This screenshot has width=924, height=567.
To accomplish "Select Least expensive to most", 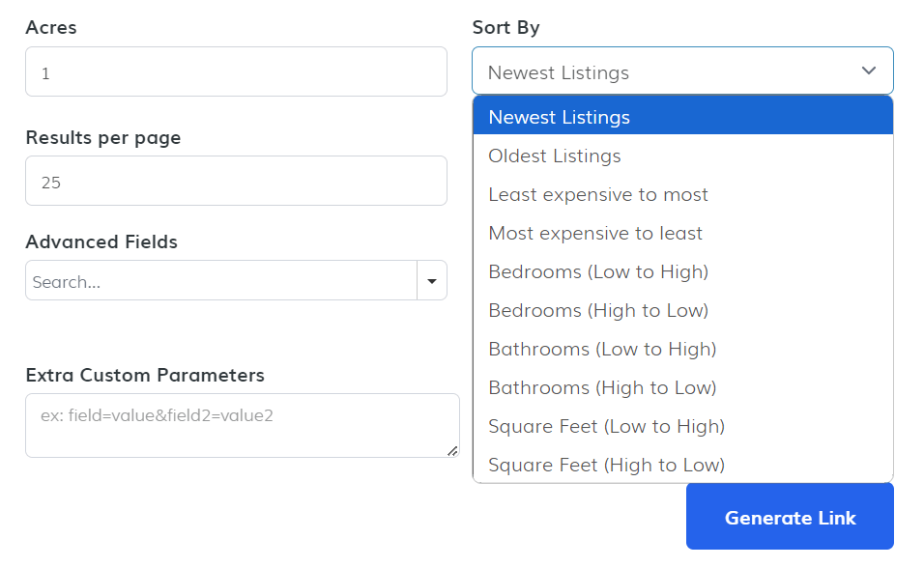I will click(681, 194).
